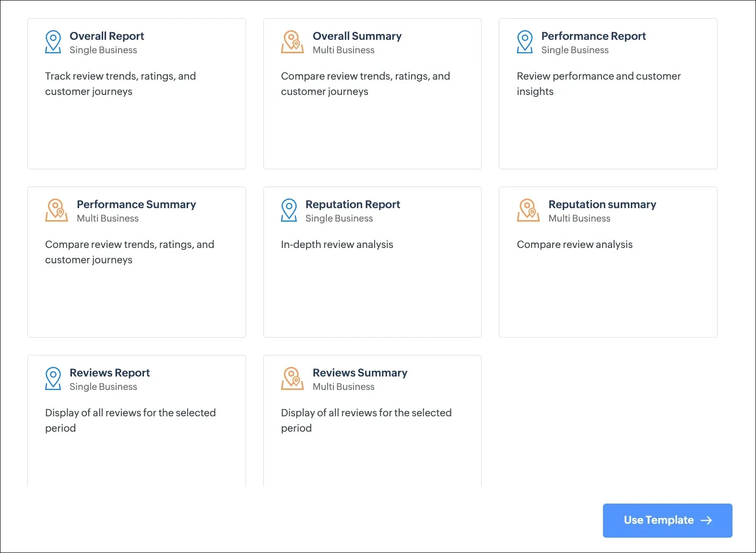Select the Reputation Report card description

pos(337,245)
